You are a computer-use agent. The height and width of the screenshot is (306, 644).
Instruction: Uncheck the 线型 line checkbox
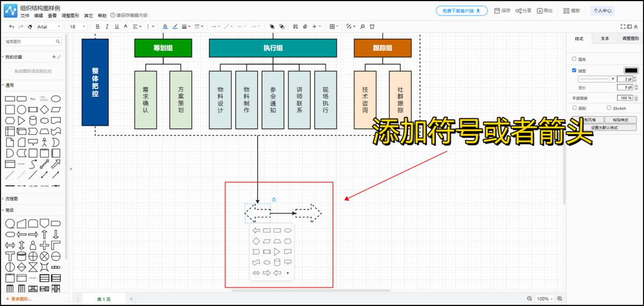coord(574,70)
